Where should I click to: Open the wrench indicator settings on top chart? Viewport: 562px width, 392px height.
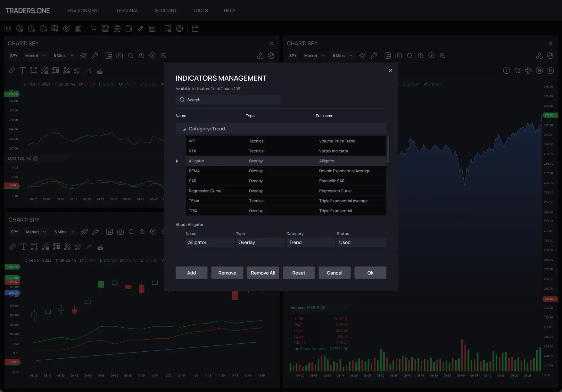pyautogui.click(x=95, y=55)
